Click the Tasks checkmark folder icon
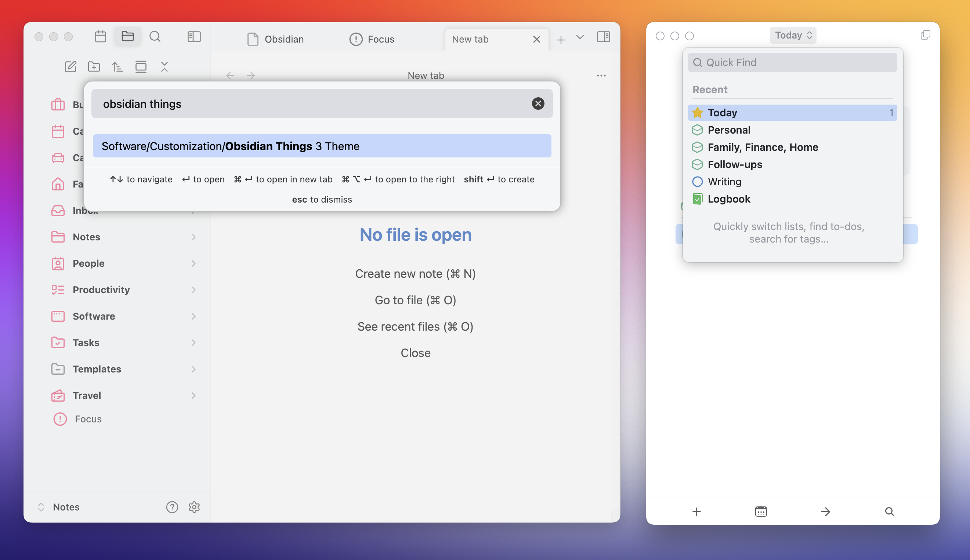Screen dimensions: 970x560 [x=58, y=343]
